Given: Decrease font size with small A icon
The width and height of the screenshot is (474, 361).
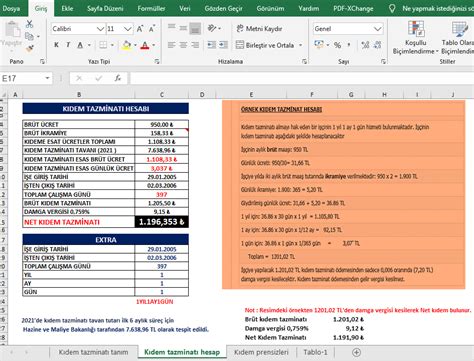Looking at the screenshot, I should [152, 29].
